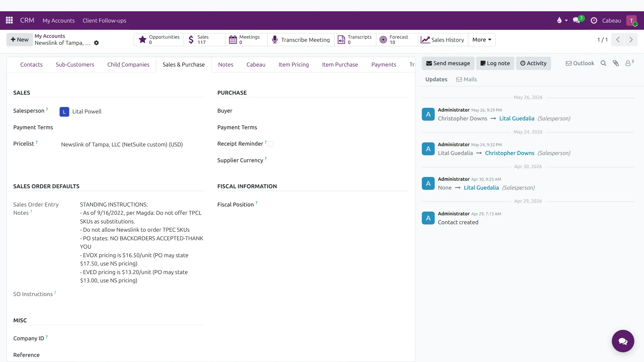Switch to the Sub-Customers tab
Image resolution: width=644 pixels, height=362 pixels.
(75, 65)
